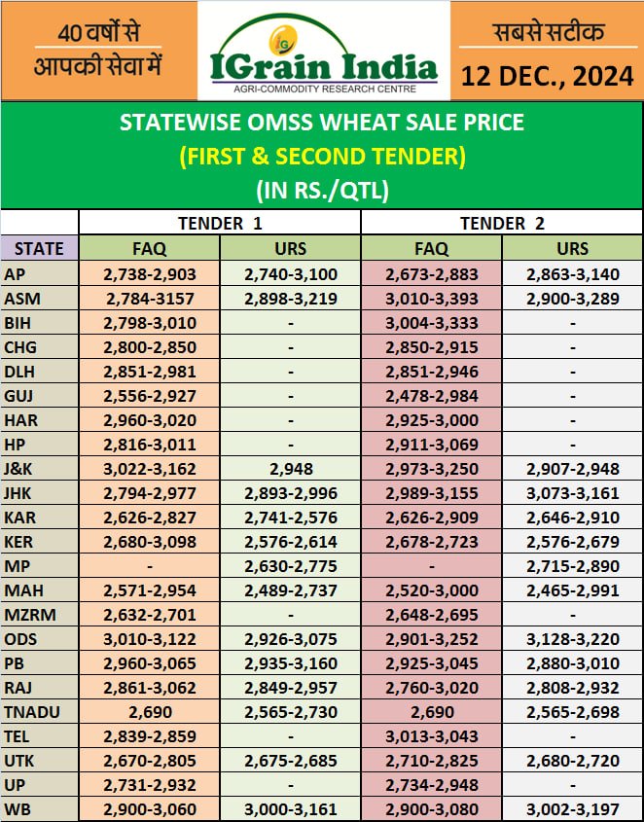Viewport: 644px width, 822px height.
Task: Select WB Tender 2 URS price cell
Action: tap(572, 807)
